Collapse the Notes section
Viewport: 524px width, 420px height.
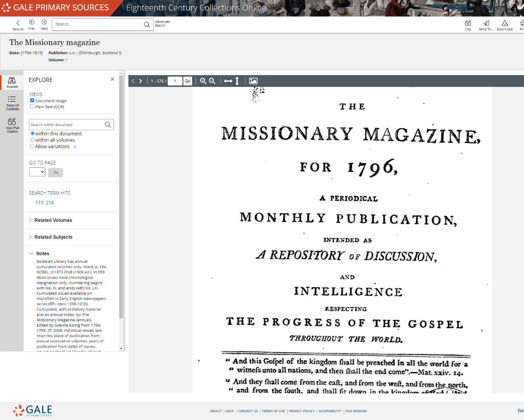(x=39, y=254)
